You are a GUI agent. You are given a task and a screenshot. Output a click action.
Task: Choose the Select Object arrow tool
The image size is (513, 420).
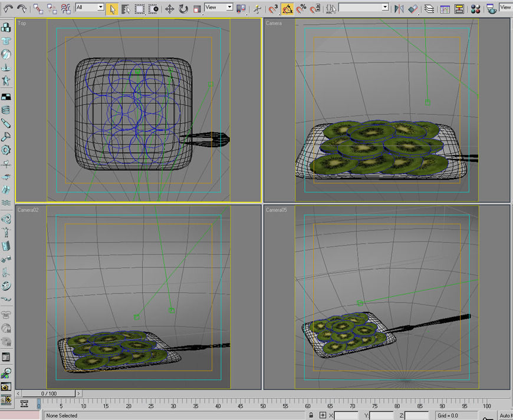click(112, 9)
